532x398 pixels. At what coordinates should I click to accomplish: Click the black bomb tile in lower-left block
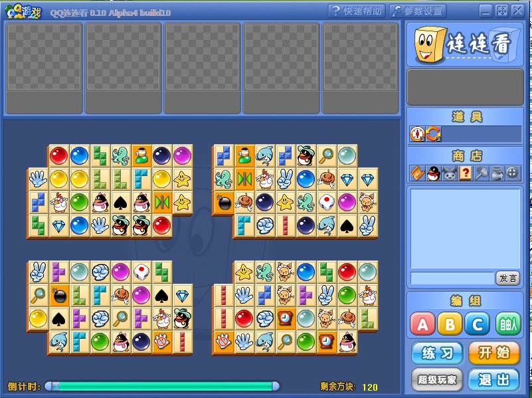pos(59,296)
